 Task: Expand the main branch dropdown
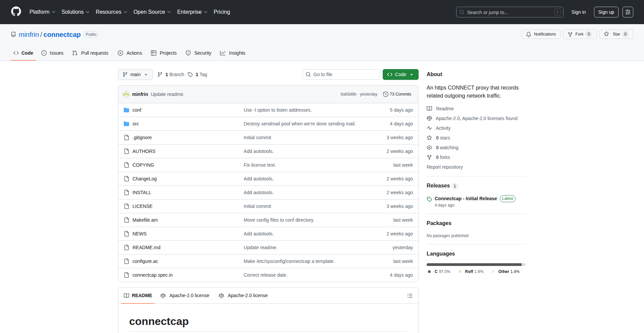[135, 74]
